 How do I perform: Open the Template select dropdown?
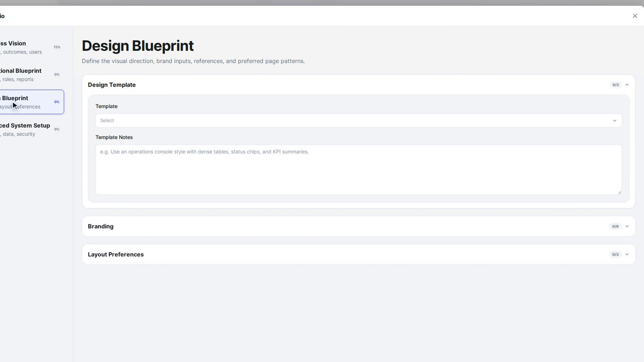(359, 121)
